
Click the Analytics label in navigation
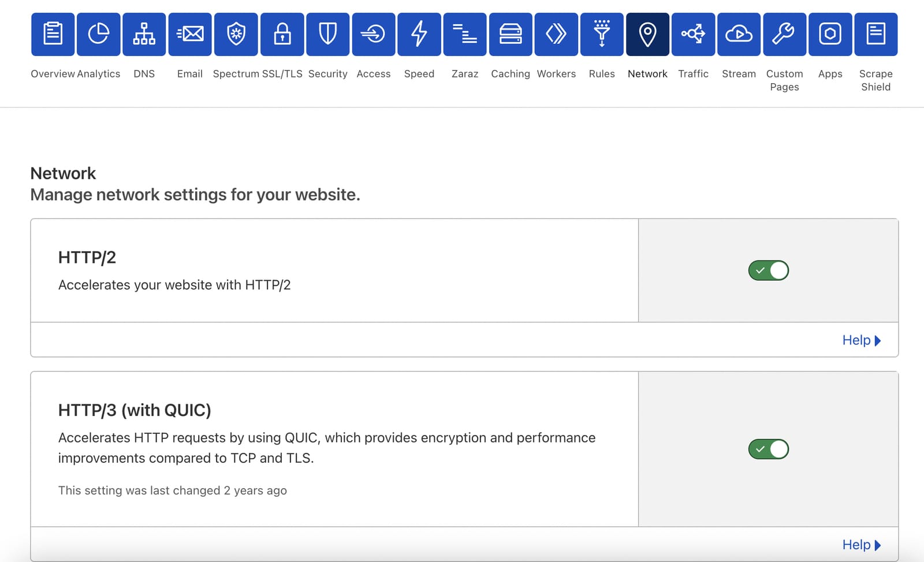(x=99, y=74)
